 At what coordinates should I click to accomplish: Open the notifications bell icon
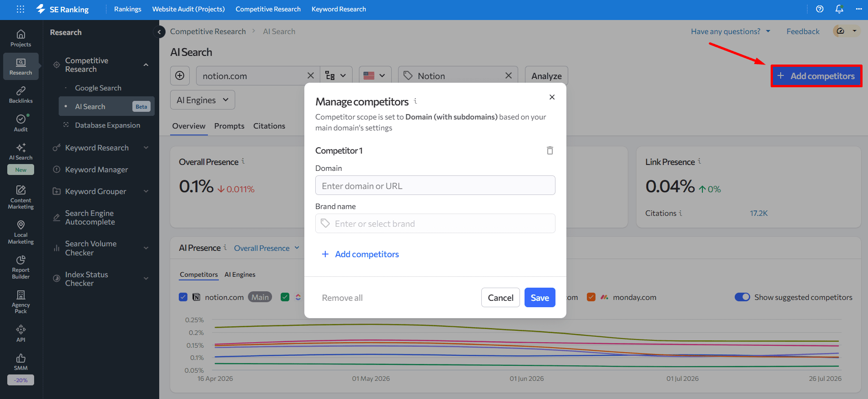pos(839,9)
